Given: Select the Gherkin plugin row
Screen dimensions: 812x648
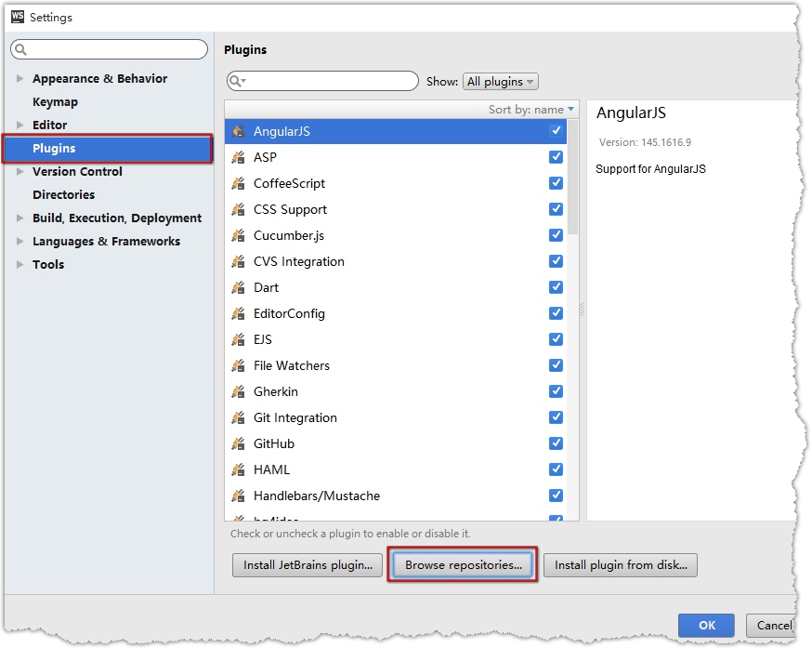Looking at the screenshot, I should coord(396,391).
